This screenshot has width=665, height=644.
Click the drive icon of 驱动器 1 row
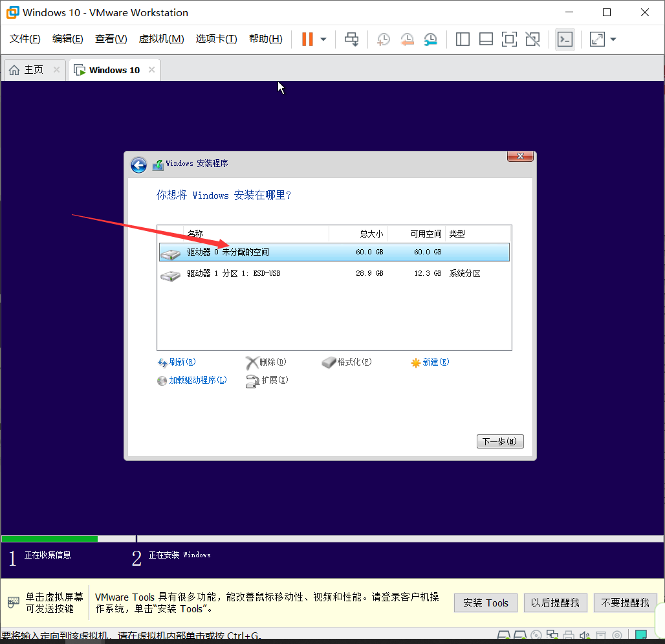click(x=171, y=276)
